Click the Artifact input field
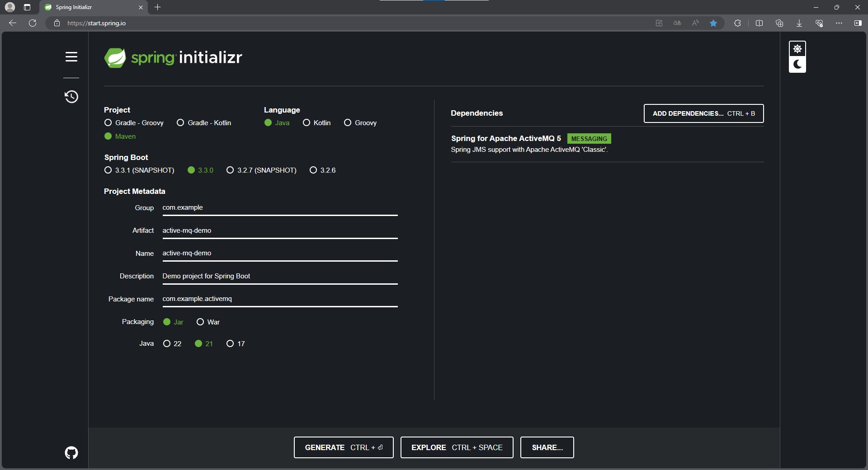Viewport: 868px width, 470px height. [280, 230]
